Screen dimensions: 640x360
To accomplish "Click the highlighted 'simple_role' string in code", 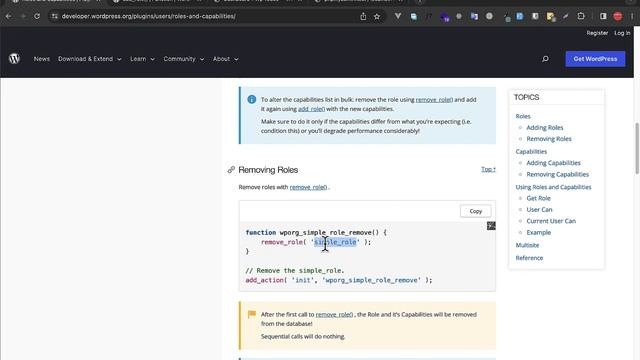I will click(336, 242).
